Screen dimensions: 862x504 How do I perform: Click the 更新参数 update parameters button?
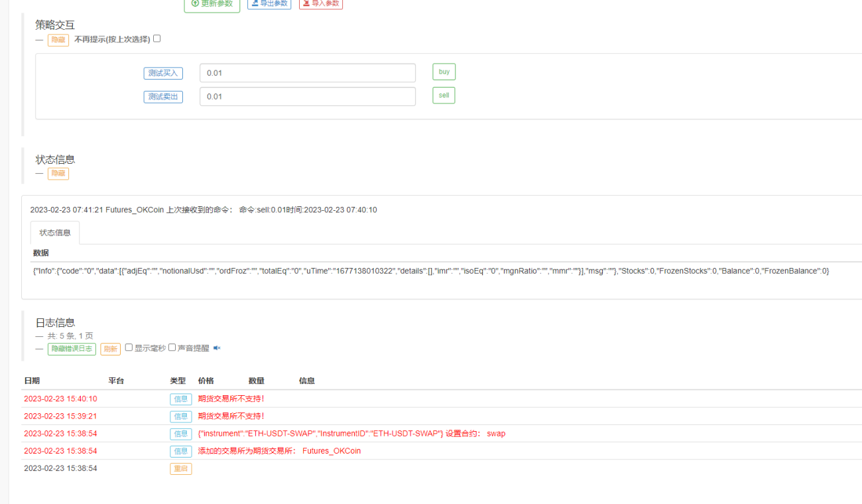pyautogui.click(x=212, y=4)
